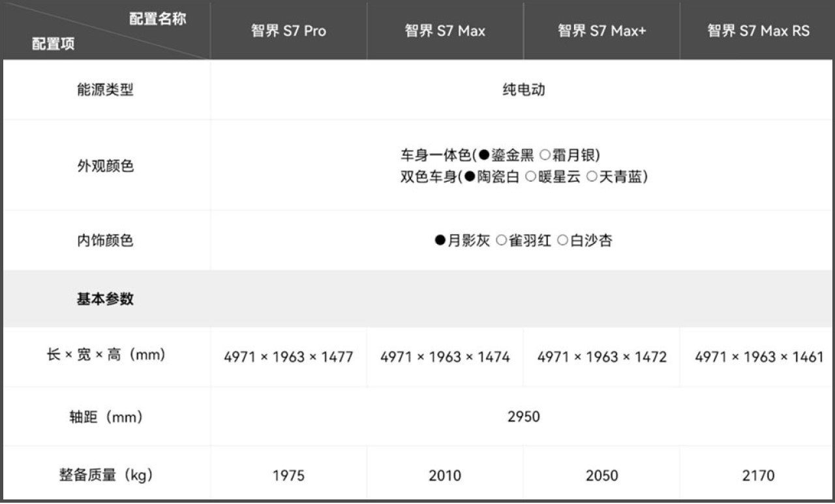Click the 双色车身 label
Screen dimensions: 835x504
(428, 177)
